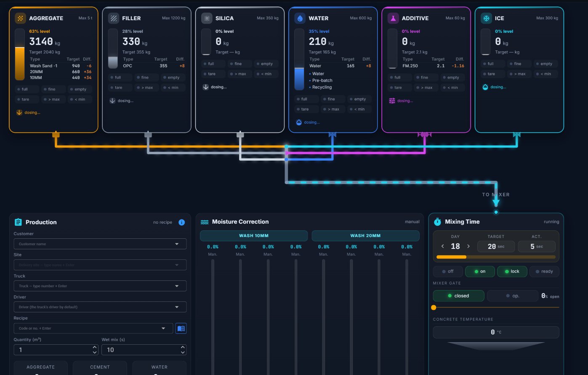Click Water tare status chip
Screen dimensions: 588x375
(307, 109)
